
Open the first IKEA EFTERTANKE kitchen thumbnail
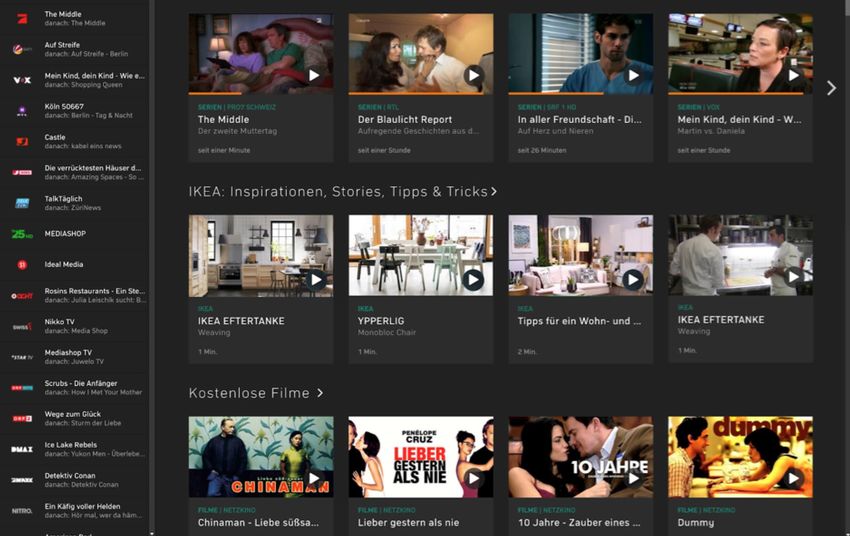pos(261,255)
